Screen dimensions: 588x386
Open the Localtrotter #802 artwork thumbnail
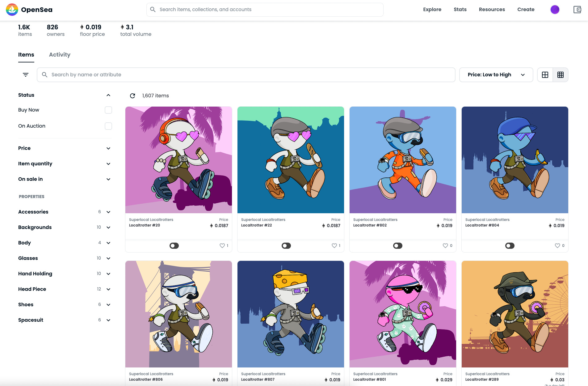coord(403,160)
